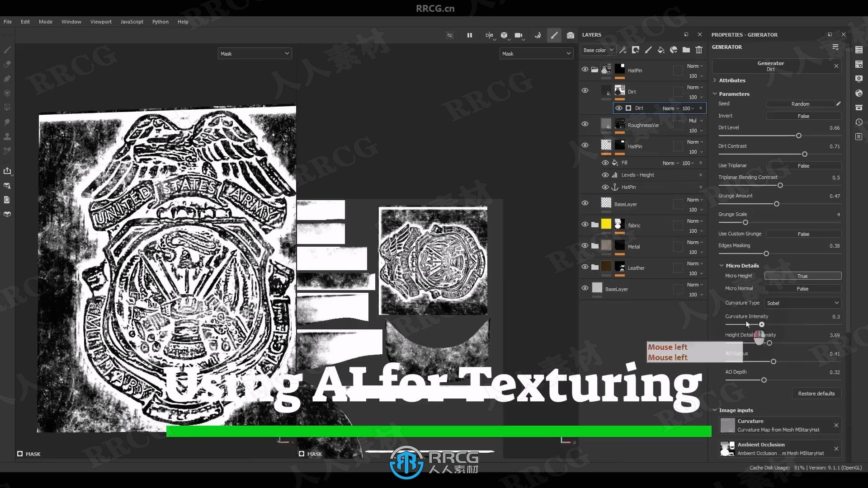Hide the Leather folder layer
Viewport: 868px width, 488px height.
coord(585,267)
